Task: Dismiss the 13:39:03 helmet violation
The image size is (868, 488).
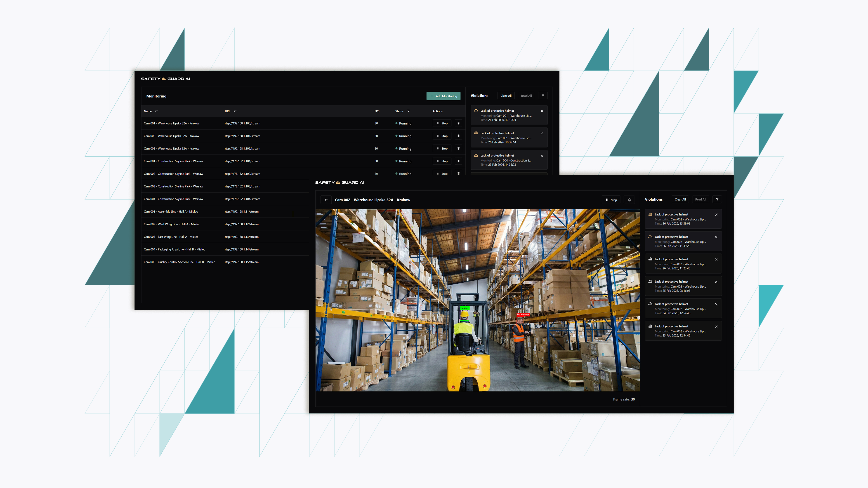Action: [716, 215]
